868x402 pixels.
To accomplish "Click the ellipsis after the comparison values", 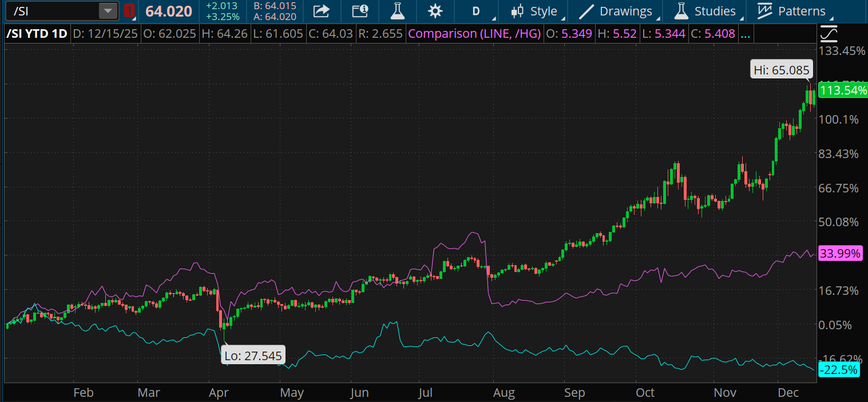I will point(746,34).
